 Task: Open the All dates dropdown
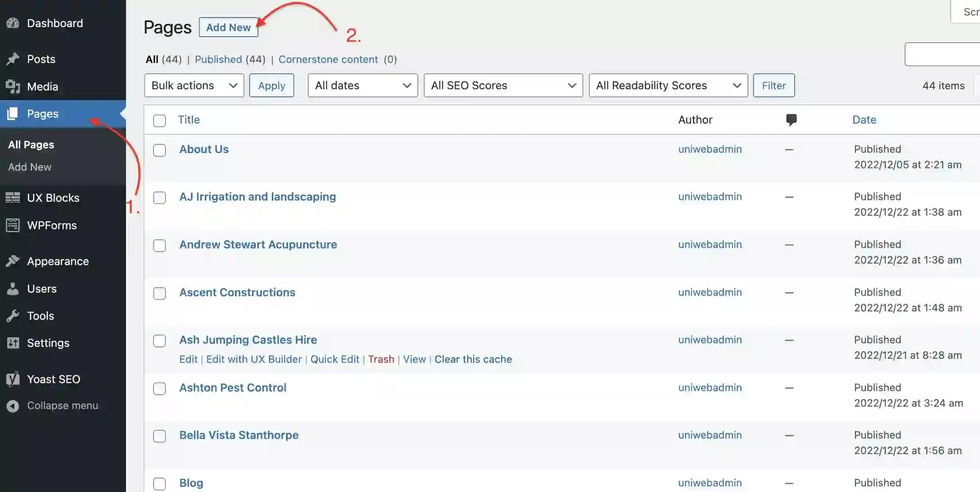point(363,85)
